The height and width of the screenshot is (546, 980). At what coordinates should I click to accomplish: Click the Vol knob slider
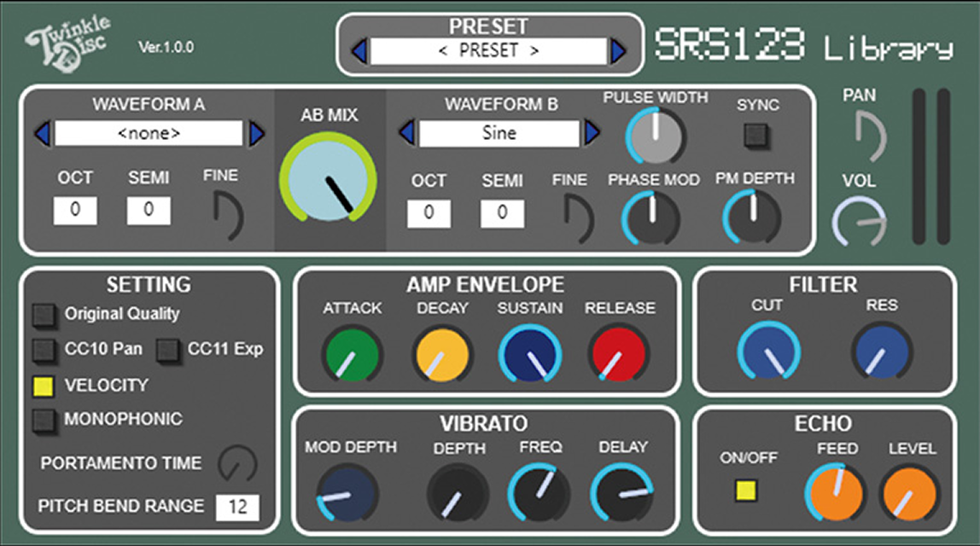858,221
